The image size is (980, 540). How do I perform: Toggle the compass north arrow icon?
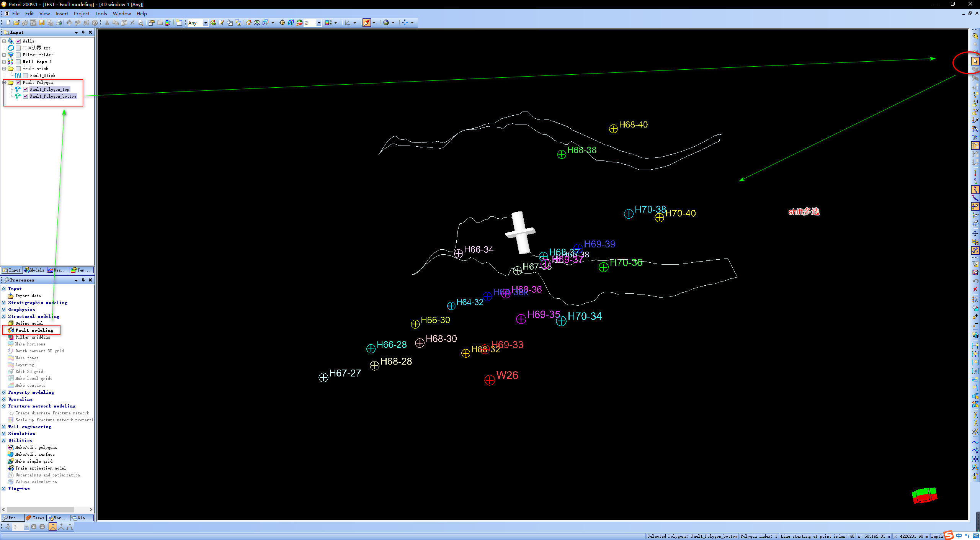tap(366, 23)
